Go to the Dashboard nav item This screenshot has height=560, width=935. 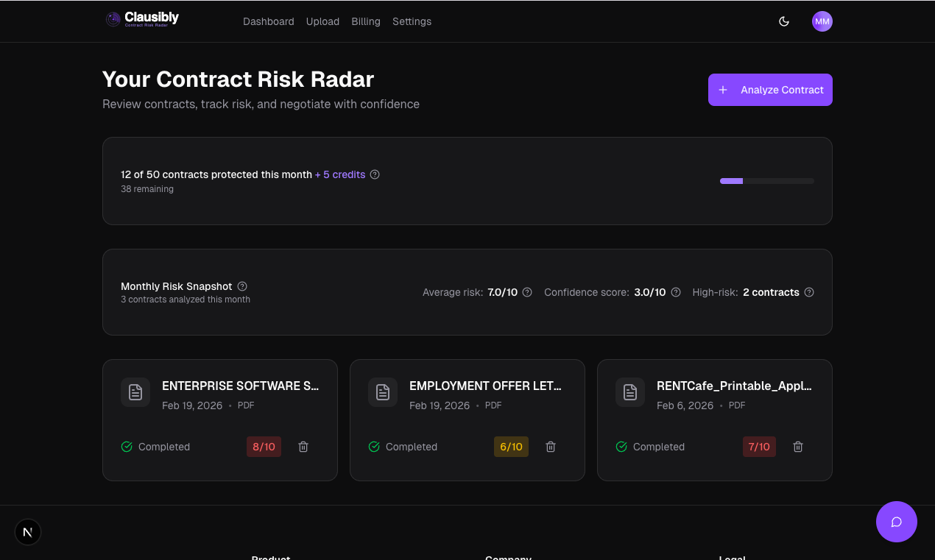268,21
